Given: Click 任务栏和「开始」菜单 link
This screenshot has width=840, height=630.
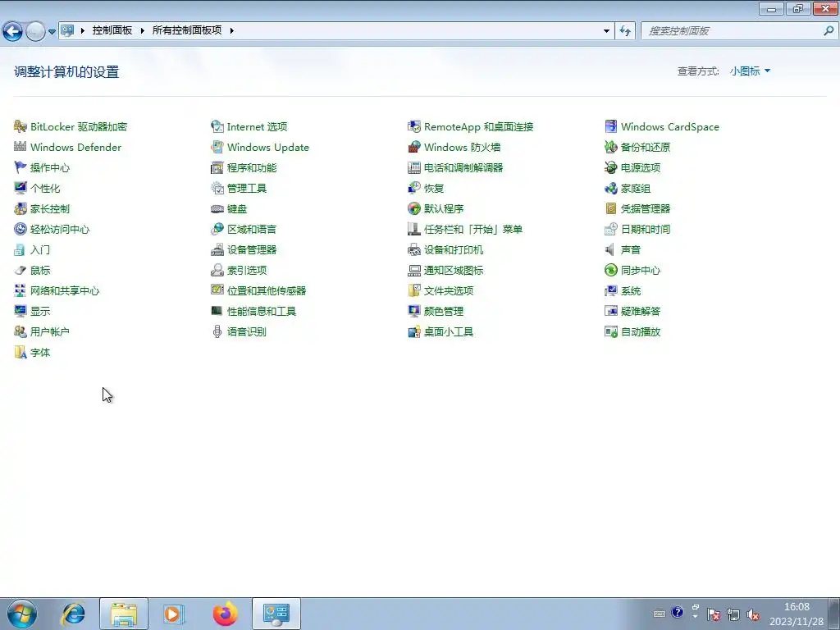Looking at the screenshot, I should [473, 230].
